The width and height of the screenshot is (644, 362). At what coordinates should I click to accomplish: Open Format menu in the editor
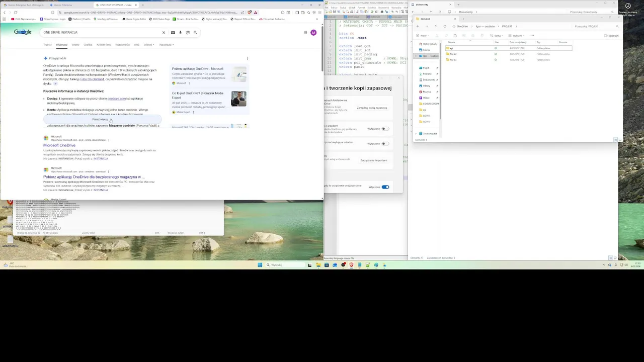pos(361,8)
